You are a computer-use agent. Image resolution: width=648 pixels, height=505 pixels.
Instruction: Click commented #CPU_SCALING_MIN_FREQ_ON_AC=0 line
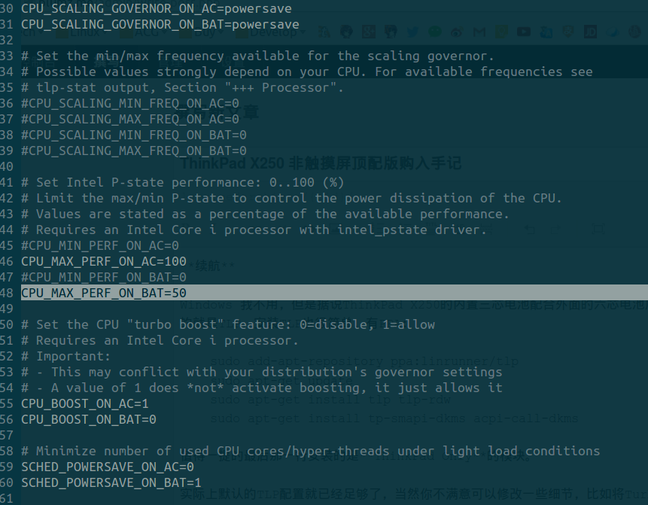click(x=129, y=103)
